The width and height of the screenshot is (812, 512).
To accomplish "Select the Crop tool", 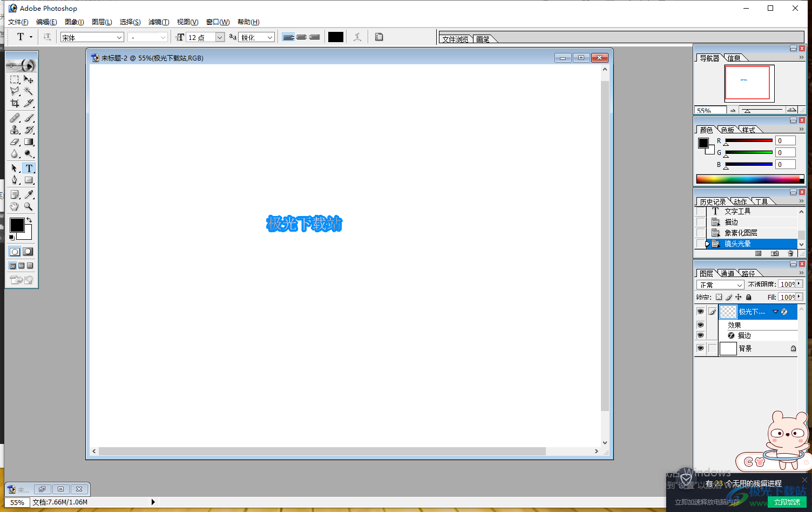I will point(15,103).
